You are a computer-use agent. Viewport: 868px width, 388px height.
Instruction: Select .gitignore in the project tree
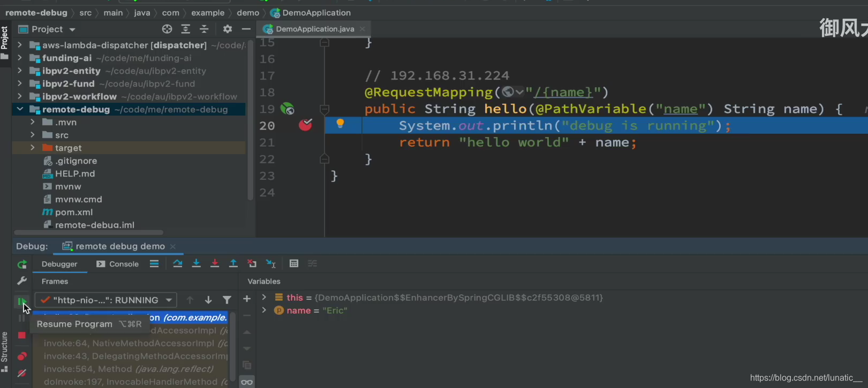(70, 161)
